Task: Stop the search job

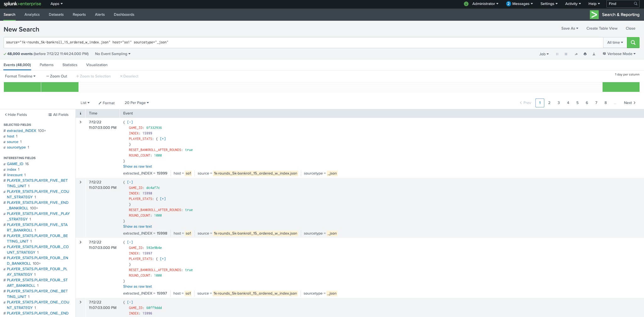Action: [566, 54]
